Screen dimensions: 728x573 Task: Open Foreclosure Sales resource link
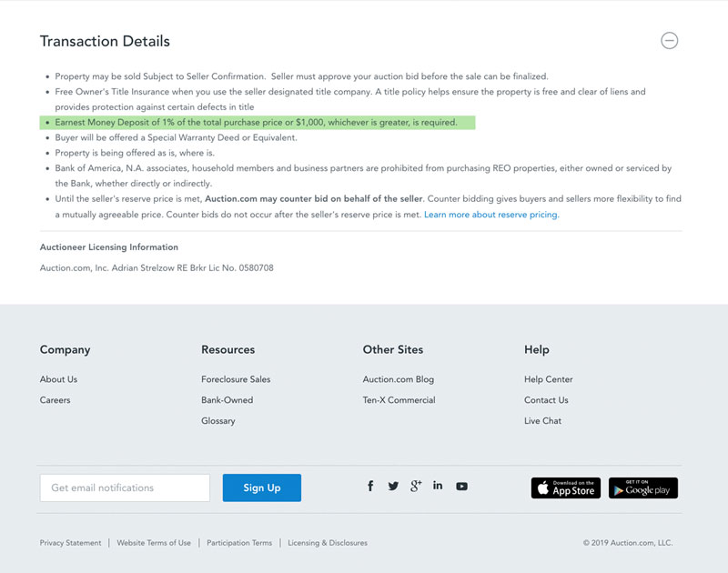(236, 379)
